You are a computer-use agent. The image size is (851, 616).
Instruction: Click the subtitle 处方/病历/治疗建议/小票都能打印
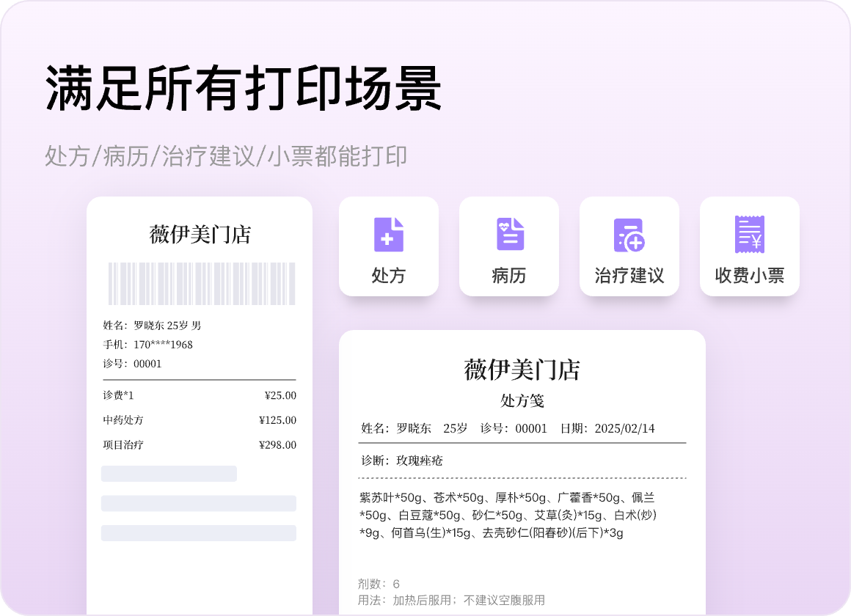coord(226,156)
